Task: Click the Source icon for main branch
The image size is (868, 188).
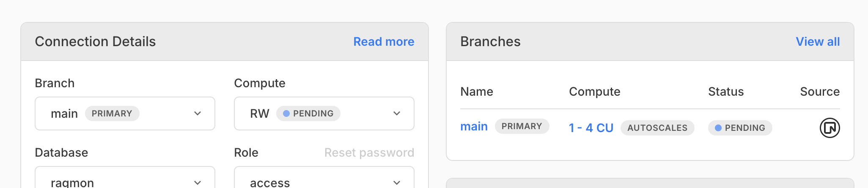Action: click(830, 128)
